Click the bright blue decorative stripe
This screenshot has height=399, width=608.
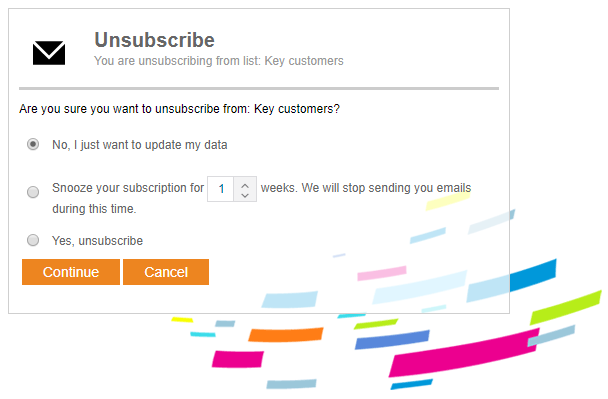point(533,275)
